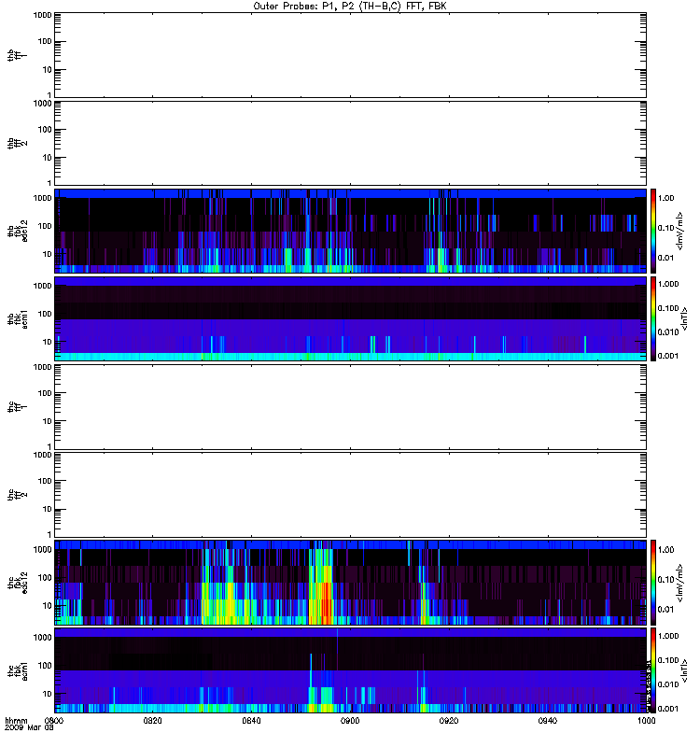Screen dimensions: 700x747
Task: Click the 'hhmm' axis unit label
Action: (x=16, y=721)
